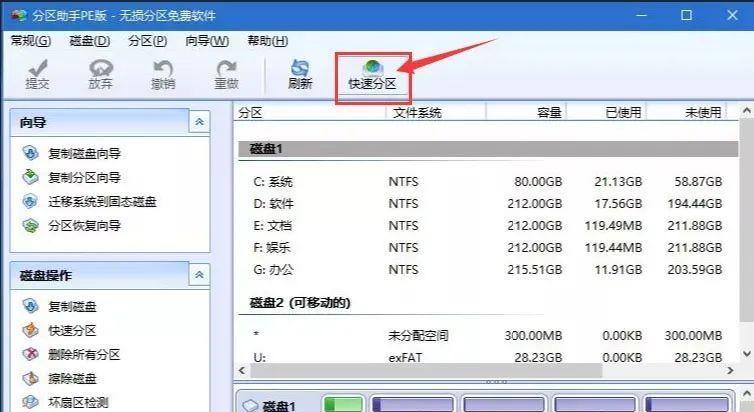
Task: Select the C: 系统 partition row
Action: coord(488,182)
